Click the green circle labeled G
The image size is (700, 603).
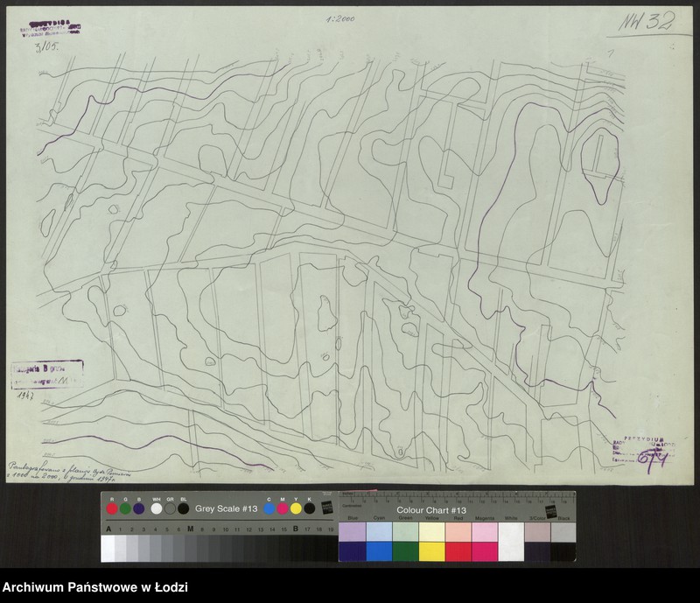[x=125, y=508]
